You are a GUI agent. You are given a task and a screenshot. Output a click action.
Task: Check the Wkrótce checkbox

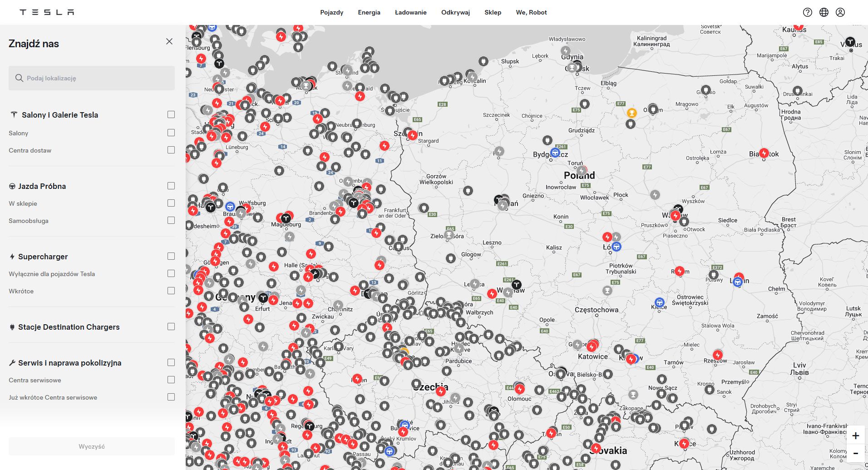coord(171,291)
